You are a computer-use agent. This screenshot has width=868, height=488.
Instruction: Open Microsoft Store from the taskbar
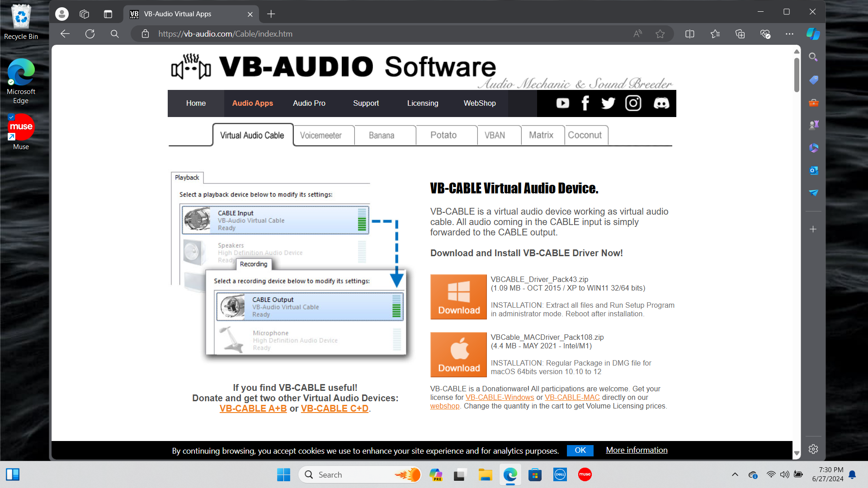click(535, 475)
